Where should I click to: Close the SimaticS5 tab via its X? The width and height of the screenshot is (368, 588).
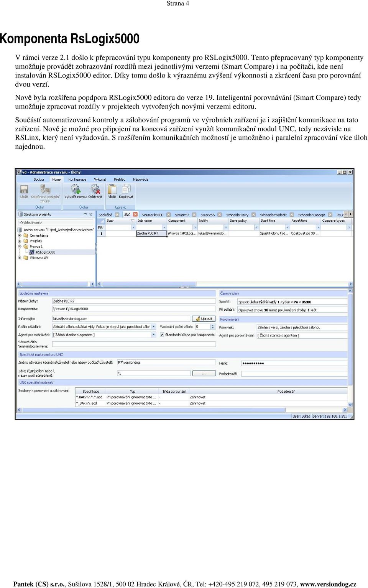pos(220,215)
